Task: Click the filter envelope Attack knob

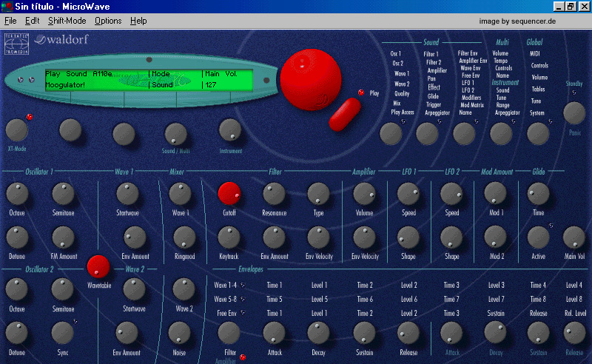Action: coord(274,334)
